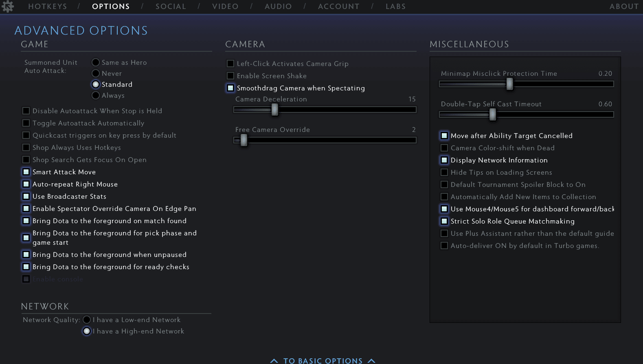Choose Standard auto attack option
The height and width of the screenshot is (364, 643).
pos(96,84)
